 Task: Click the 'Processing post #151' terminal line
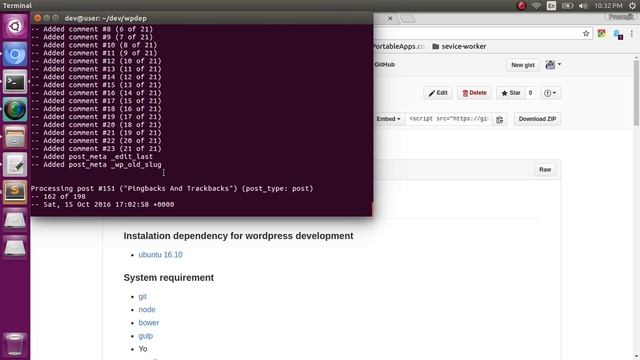pyautogui.click(x=172, y=189)
